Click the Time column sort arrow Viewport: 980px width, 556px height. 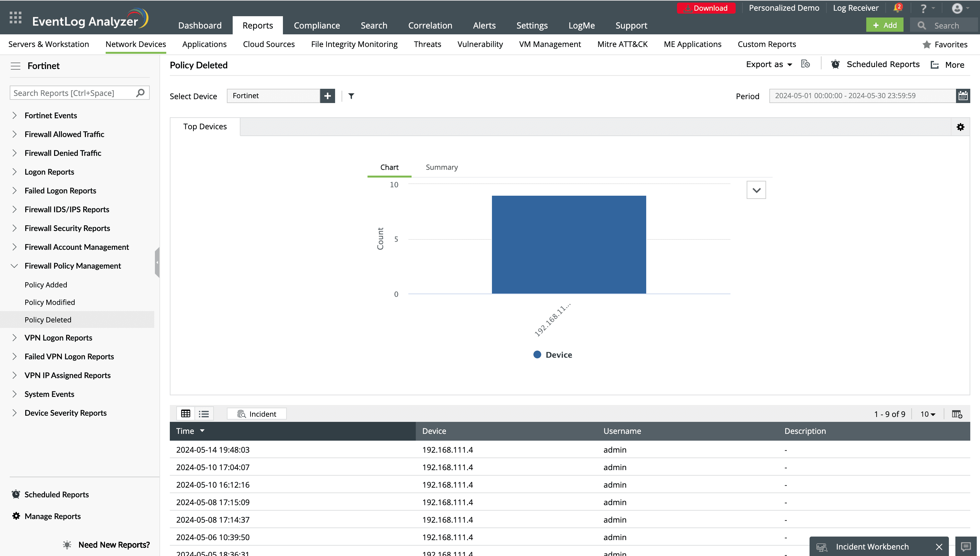pos(203,431)
